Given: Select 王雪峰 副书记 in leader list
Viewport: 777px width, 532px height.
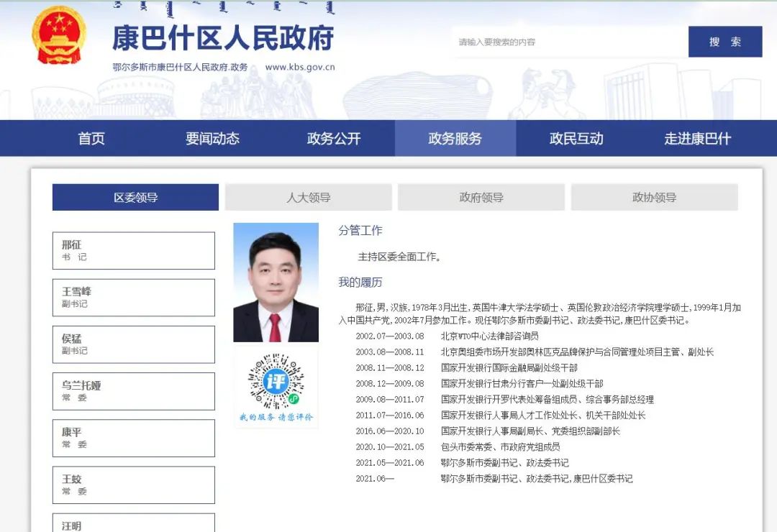Looking at the screenshot, I should point(134,298).
